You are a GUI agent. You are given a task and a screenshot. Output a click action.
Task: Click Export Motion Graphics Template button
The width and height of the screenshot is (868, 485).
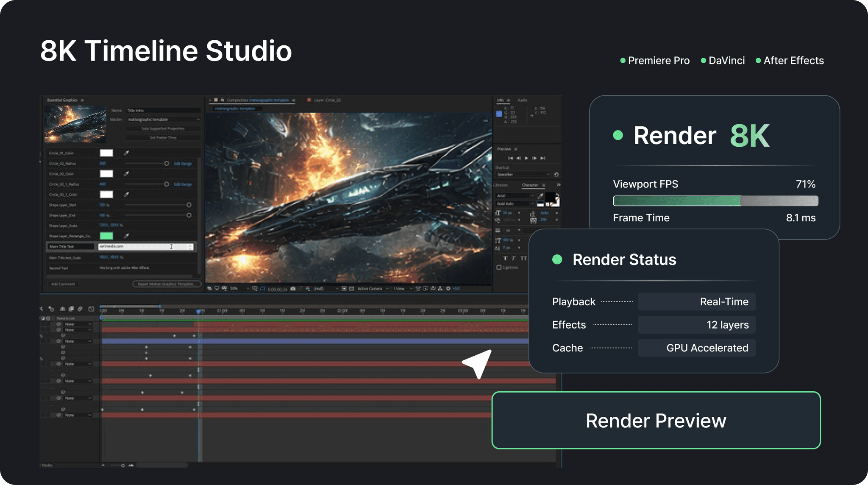pos(167,284)
